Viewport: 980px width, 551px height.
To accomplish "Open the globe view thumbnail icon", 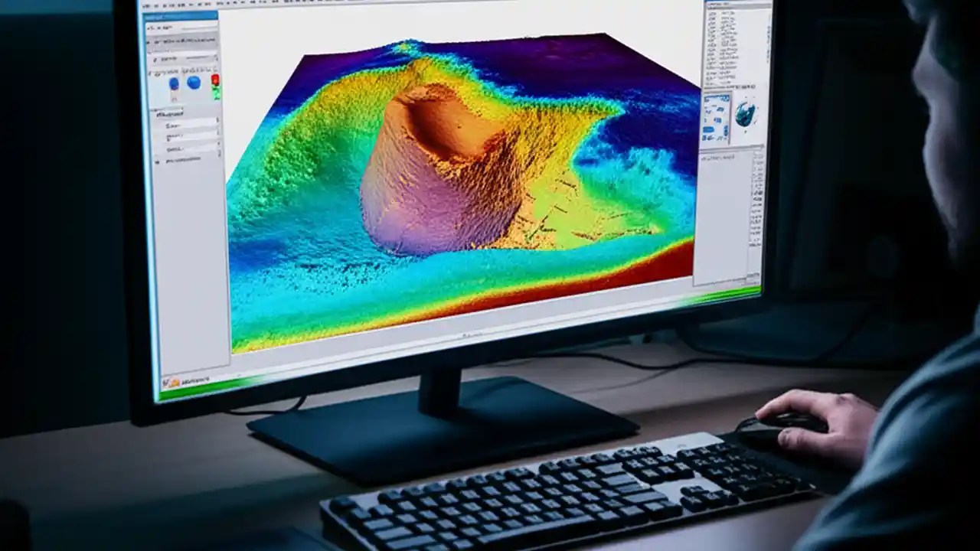I will point(745,112).
